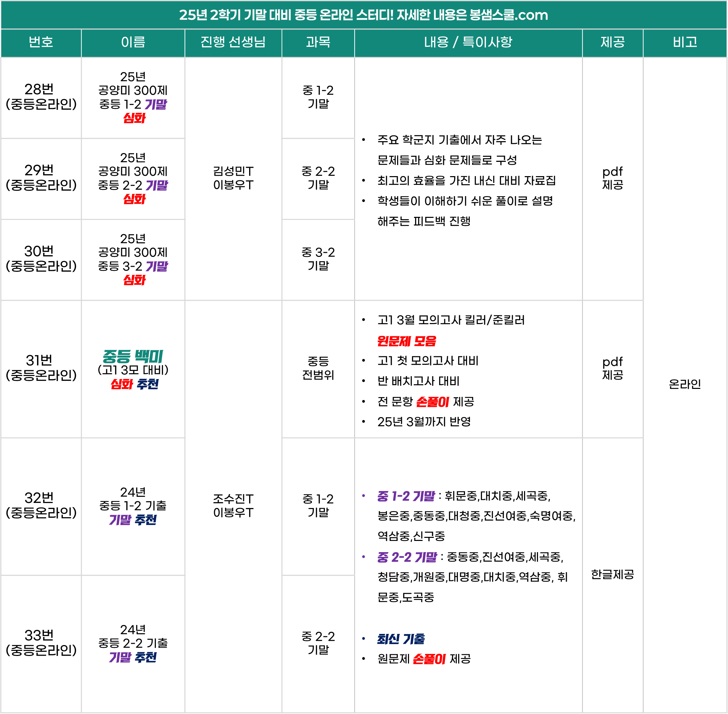The image size is (728, 714).
Task: Click 24년 중등 1-2 기출 name cell
Action: [133, 506]
